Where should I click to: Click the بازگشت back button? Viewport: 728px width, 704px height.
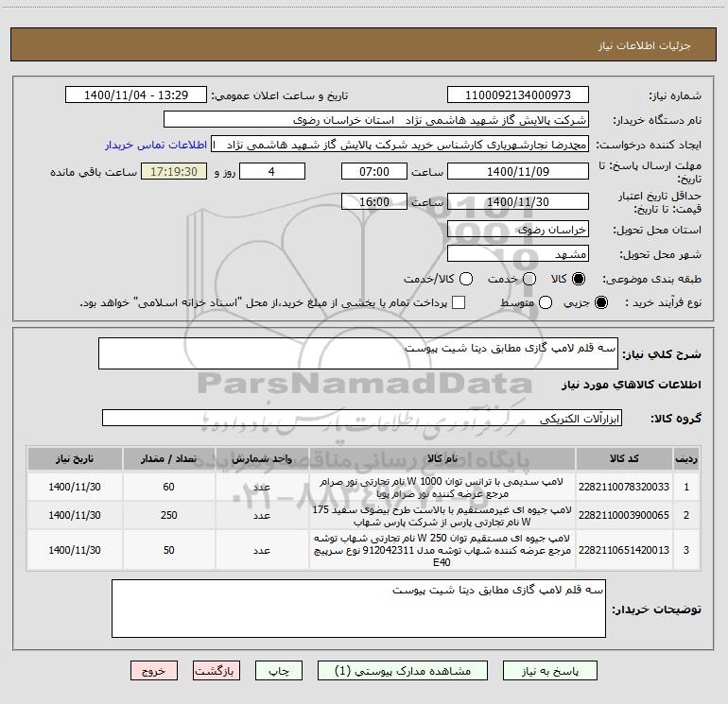tap(217, 671)
